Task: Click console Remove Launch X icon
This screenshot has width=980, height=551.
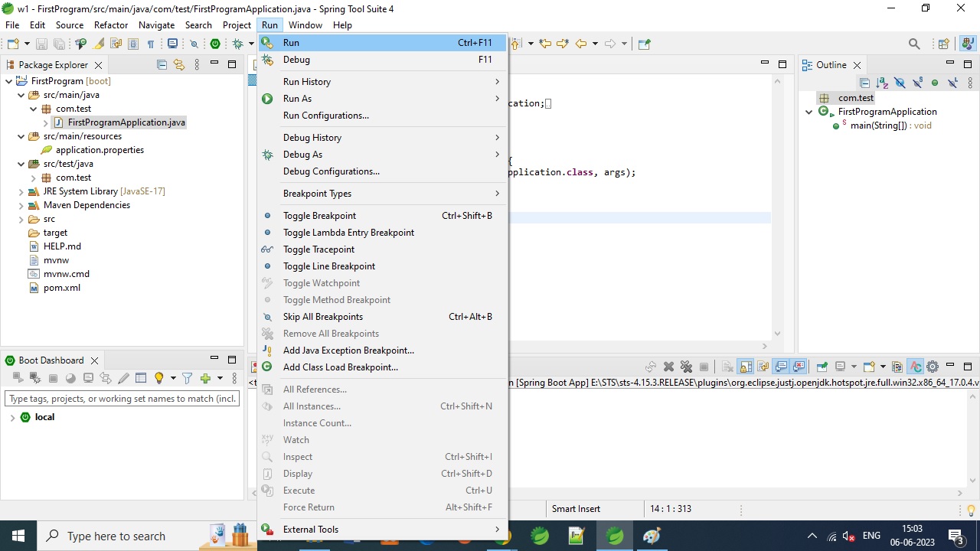Action: [668, 367]
